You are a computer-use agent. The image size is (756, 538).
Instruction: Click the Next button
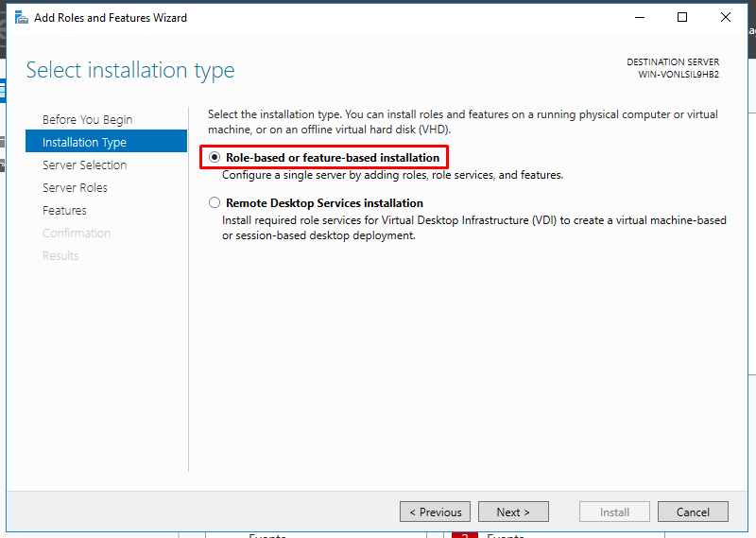(x=513, y=512)
